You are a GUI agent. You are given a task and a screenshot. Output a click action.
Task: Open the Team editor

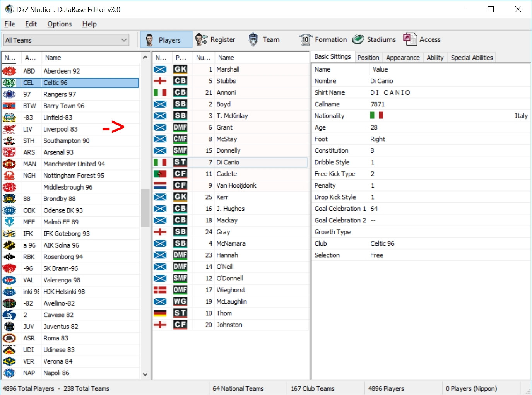(x=263, y=40)
